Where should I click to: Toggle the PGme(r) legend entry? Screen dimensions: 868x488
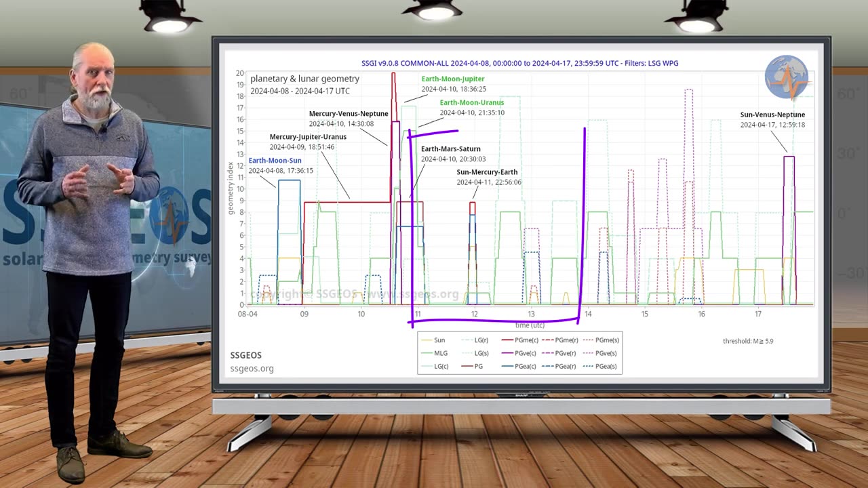point(560,340)
